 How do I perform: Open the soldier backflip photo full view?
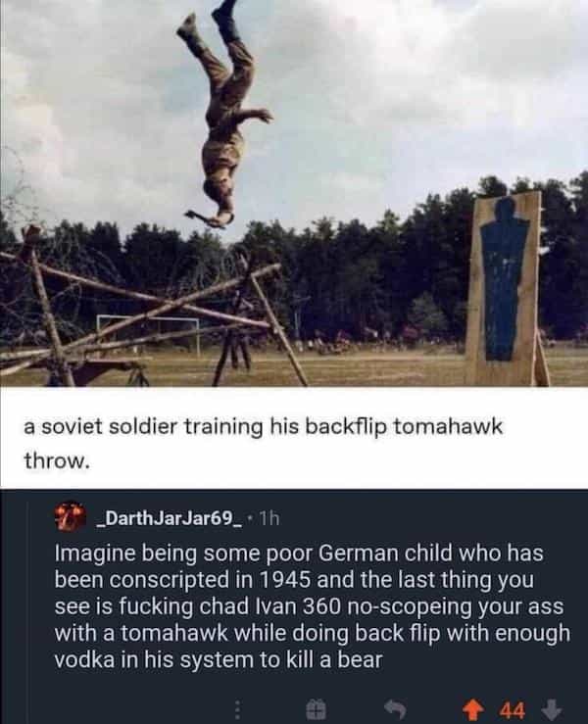294,193
